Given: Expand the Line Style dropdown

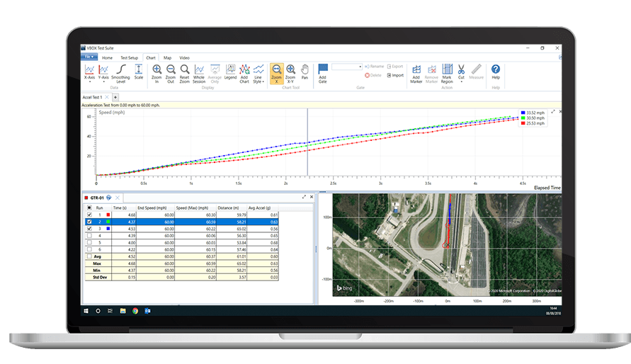Looking at the screenshot, I should (259, 72).
